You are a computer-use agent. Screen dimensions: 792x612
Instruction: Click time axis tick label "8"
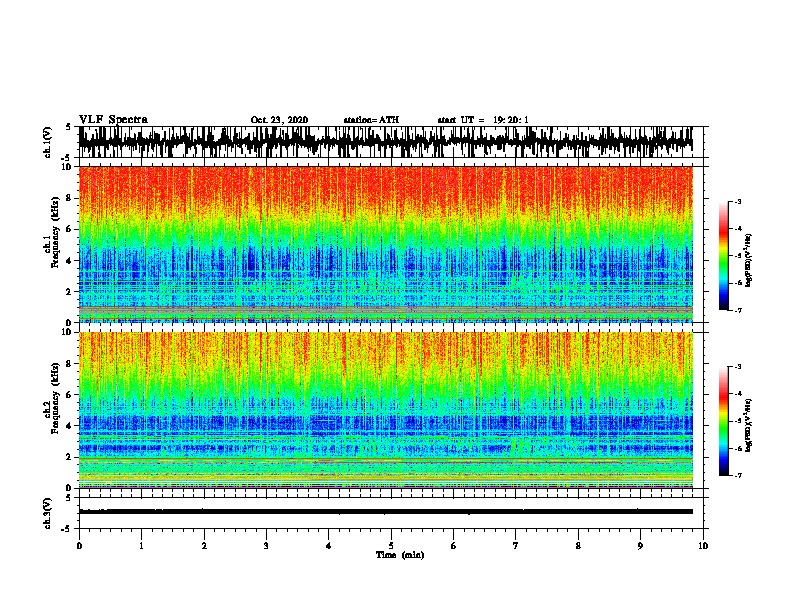point(578,546)
